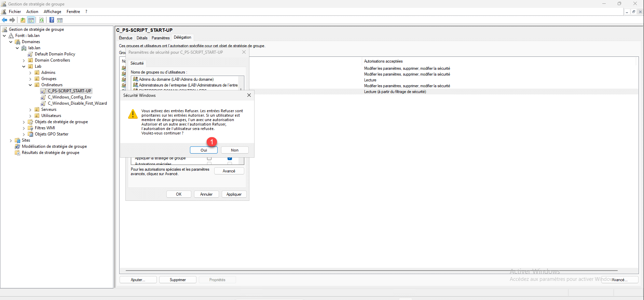644x300 pixels.
Task: Click the Up one level folder icon
Action: click(23, 20)
